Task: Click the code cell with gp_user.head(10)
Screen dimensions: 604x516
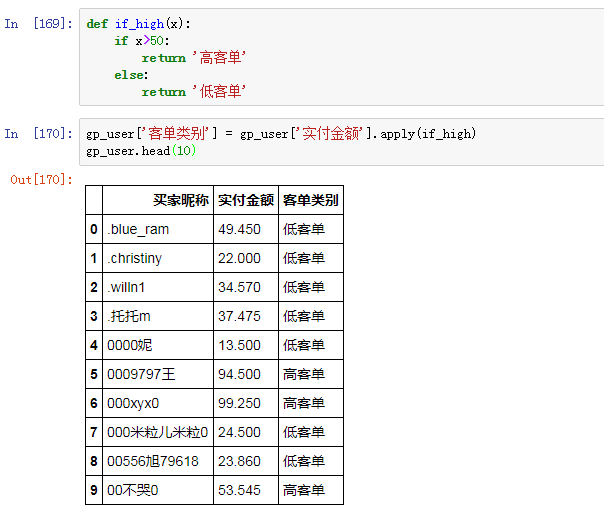Action: coord(341,142)
